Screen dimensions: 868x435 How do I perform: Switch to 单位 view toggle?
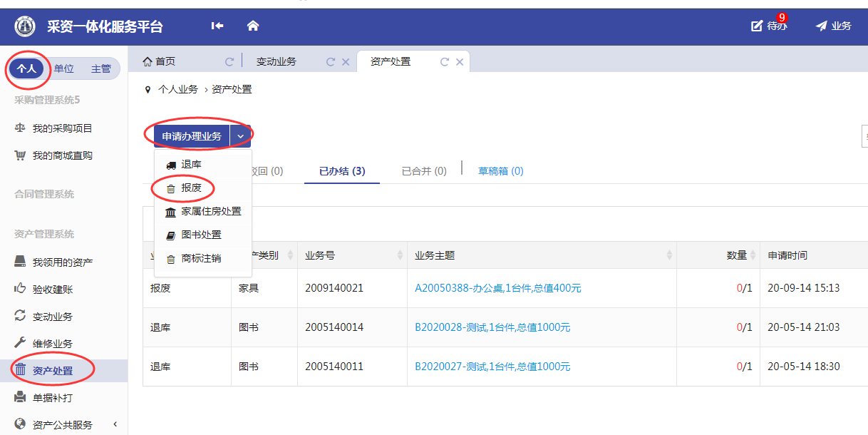point(64,68)
